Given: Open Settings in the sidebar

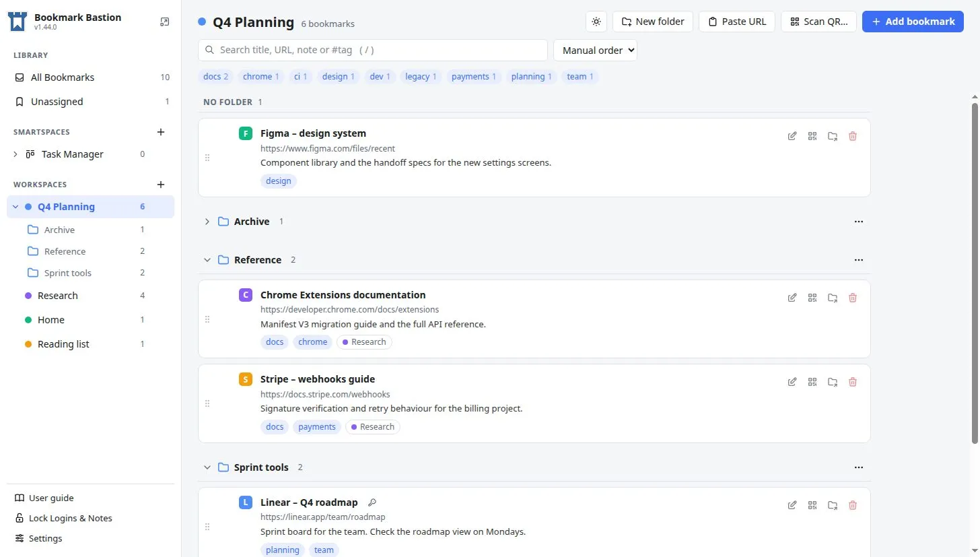Looking at the screenshot, I should 38,539.
